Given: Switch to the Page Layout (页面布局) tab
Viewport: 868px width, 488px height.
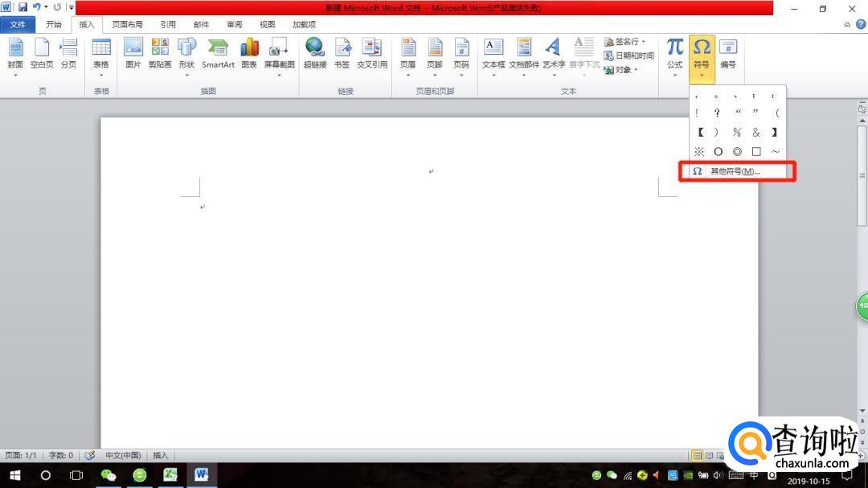Looking at the screenshot, I should 127,24.
